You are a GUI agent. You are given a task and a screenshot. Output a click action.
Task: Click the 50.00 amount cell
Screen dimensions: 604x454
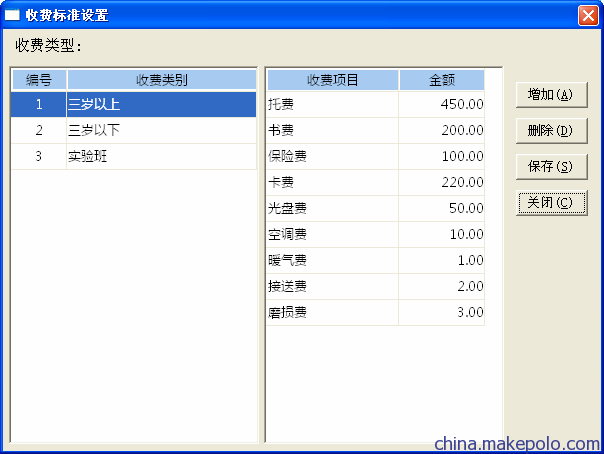(x=442, y=208)
